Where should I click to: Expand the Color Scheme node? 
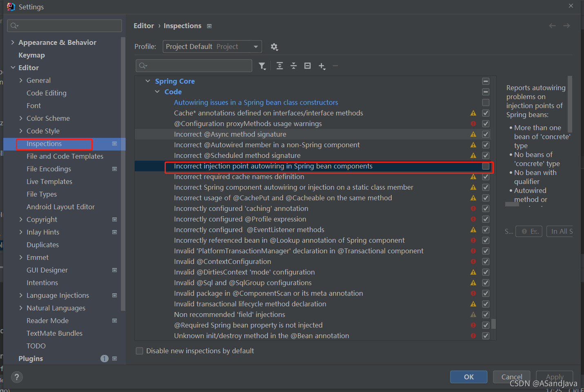pyautogui.click(x=21, y=118)
